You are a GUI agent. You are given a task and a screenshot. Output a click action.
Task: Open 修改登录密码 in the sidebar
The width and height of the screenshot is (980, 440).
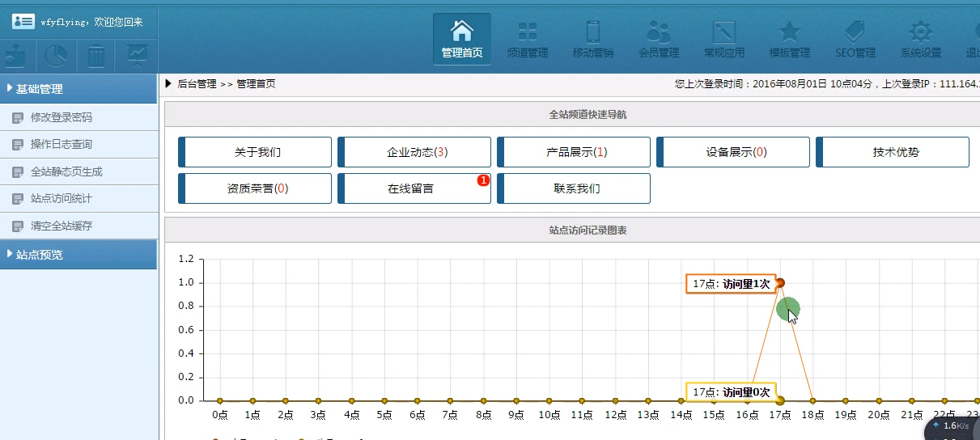point(62,118)
